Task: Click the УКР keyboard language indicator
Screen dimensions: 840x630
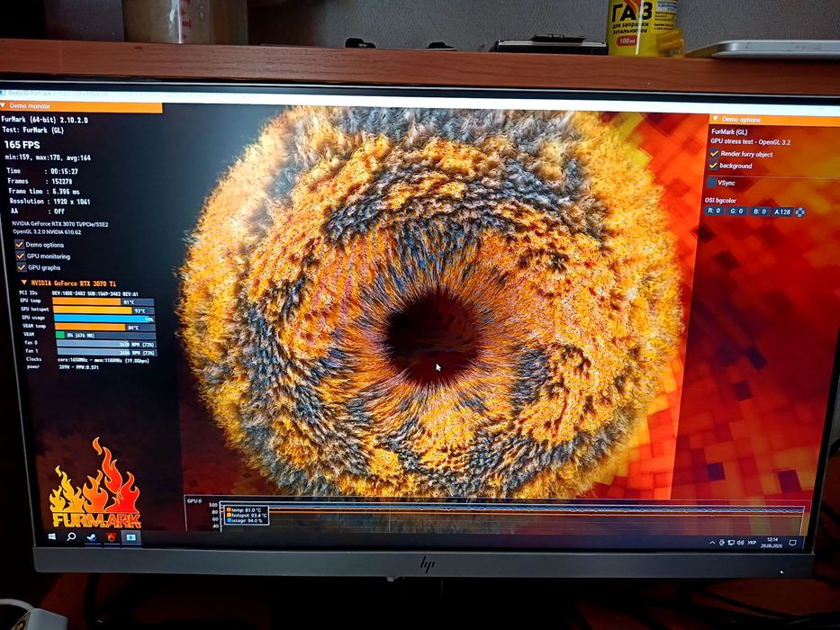Action: tap(752, 543)
